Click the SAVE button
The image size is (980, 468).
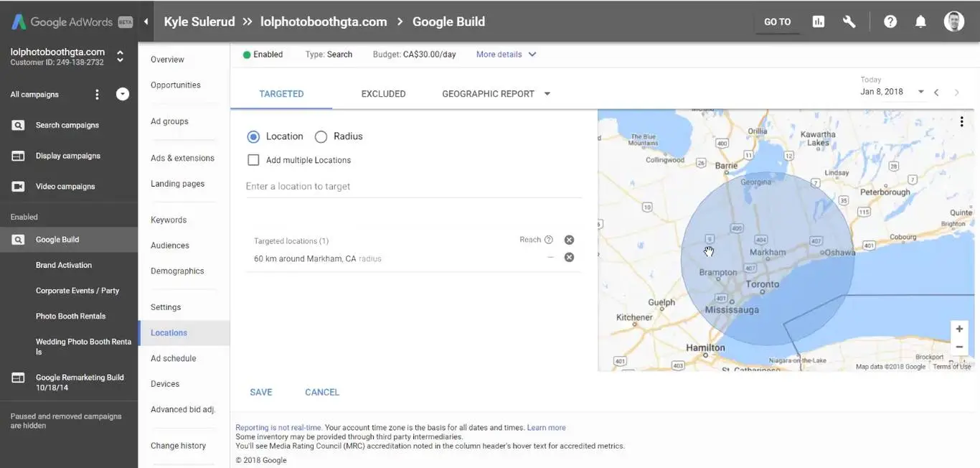(261, 392)
